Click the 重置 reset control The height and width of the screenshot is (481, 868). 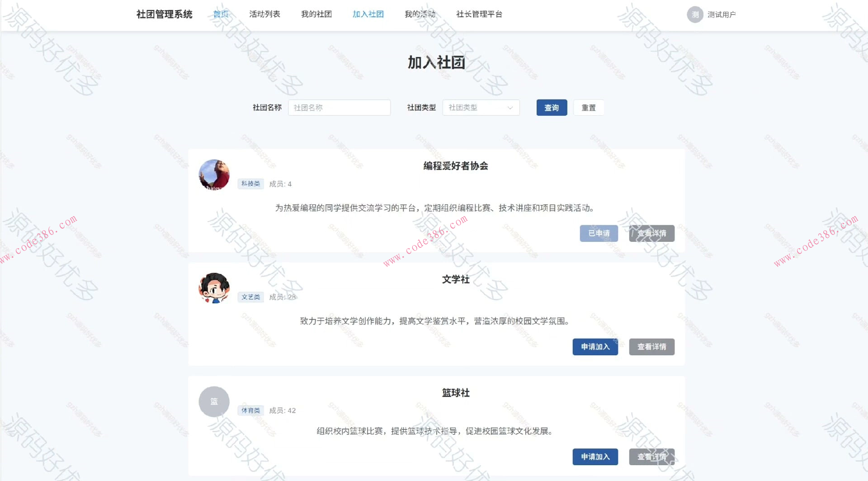click(x=588, y=108)
